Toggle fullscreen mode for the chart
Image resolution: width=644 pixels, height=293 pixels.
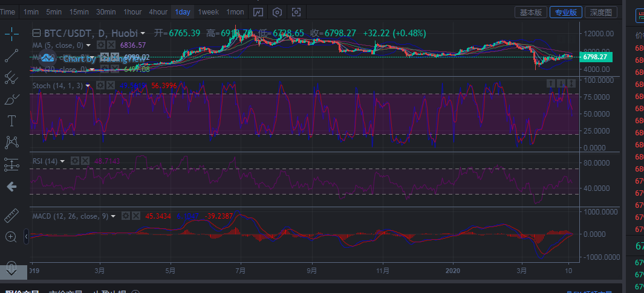click(296, 12)
